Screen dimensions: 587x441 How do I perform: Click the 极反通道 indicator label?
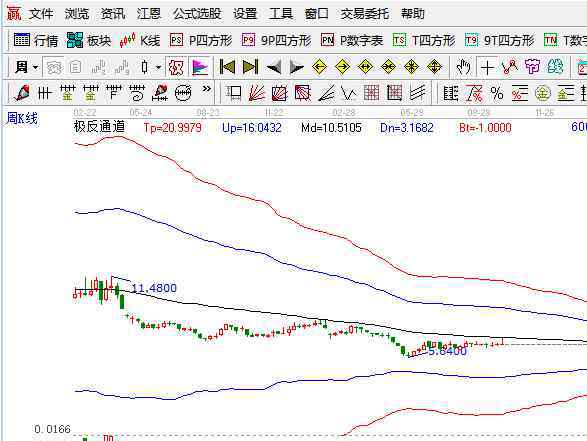[x=99, y=127]
